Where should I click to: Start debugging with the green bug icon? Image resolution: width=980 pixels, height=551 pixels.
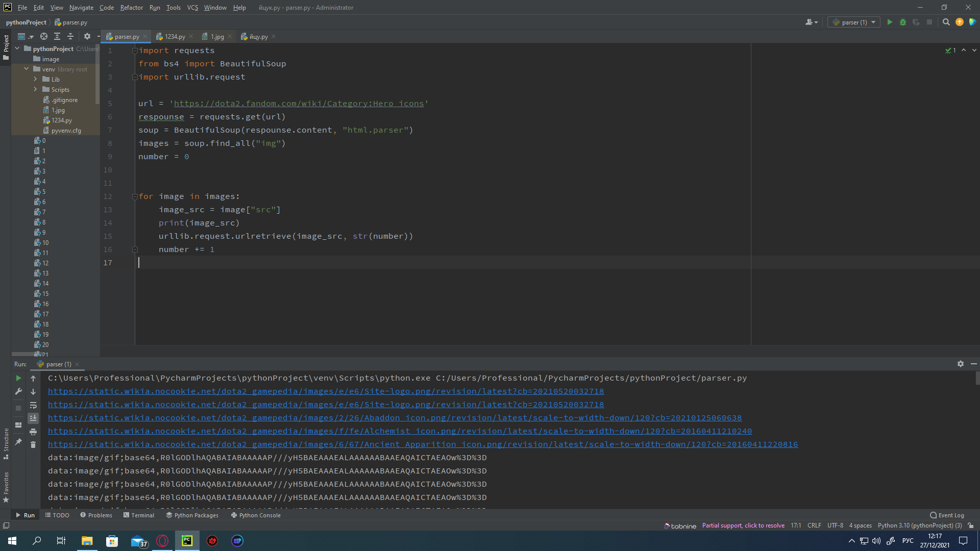coord(903,22)
